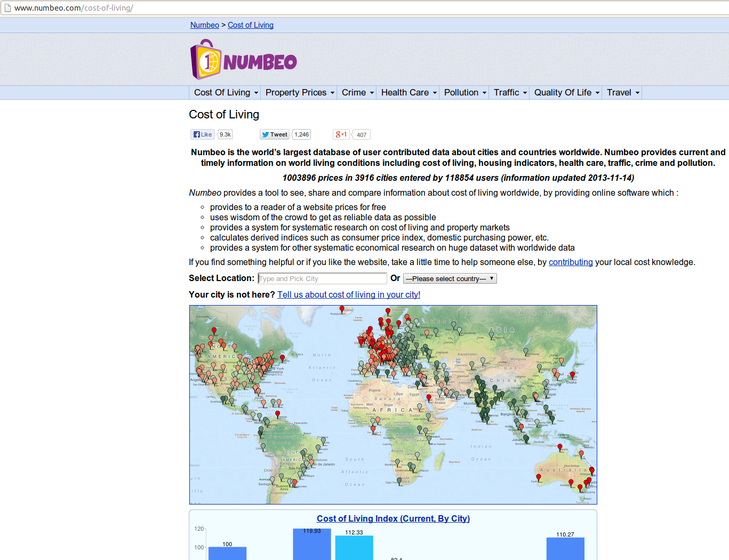Click the Google +1 button
This screenshot has width=729, height=560.
click(341, 134)
